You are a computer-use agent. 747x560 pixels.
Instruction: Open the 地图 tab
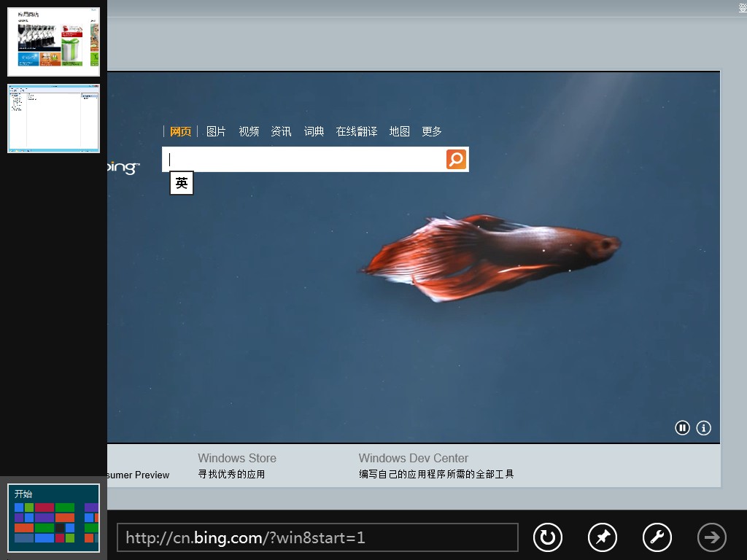click(x=399, y=131)
